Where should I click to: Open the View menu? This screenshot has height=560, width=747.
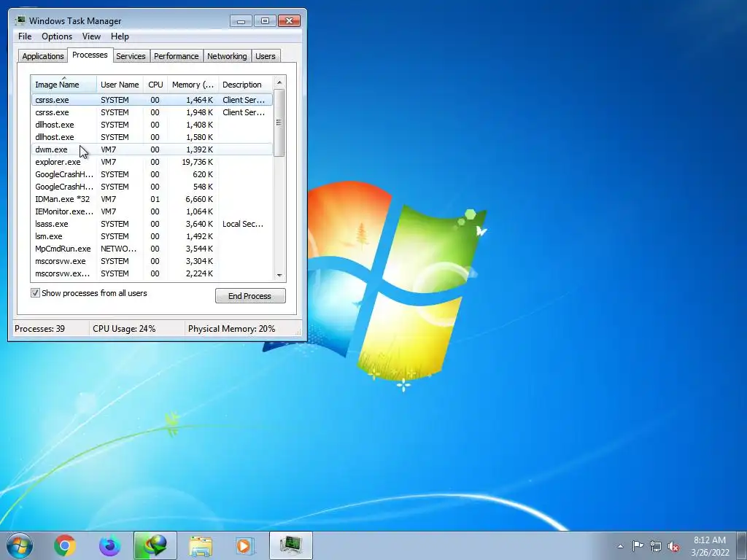click(x=91, y=36)
